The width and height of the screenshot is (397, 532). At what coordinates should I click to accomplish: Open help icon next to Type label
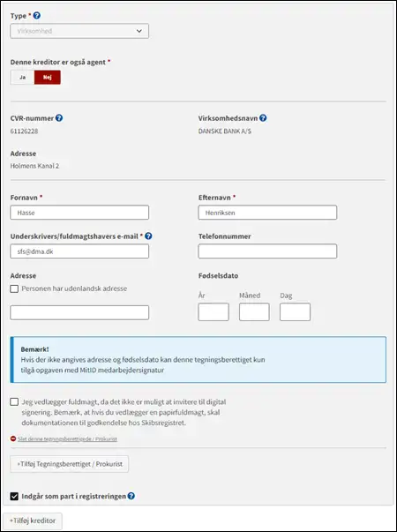(37, 15)
